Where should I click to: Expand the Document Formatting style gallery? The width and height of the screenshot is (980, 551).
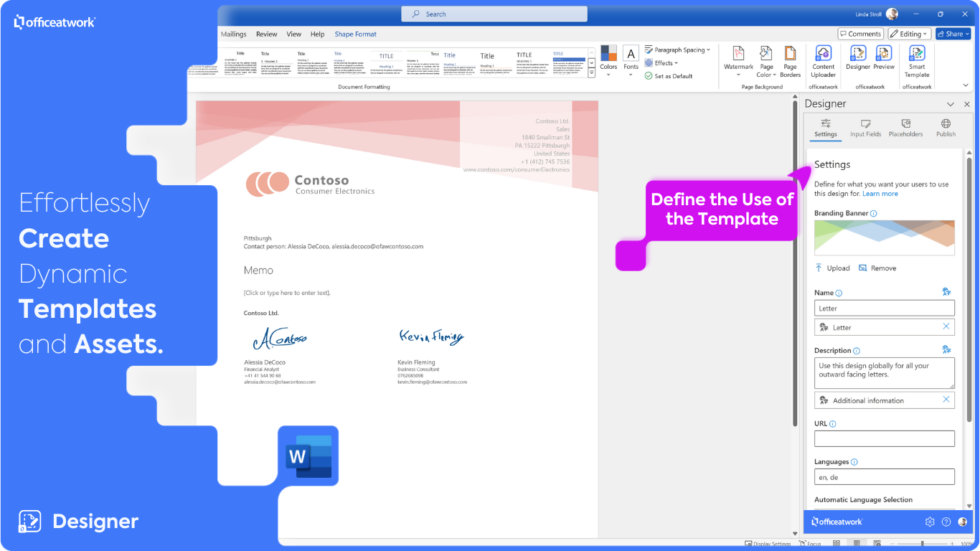click(592, 73)
